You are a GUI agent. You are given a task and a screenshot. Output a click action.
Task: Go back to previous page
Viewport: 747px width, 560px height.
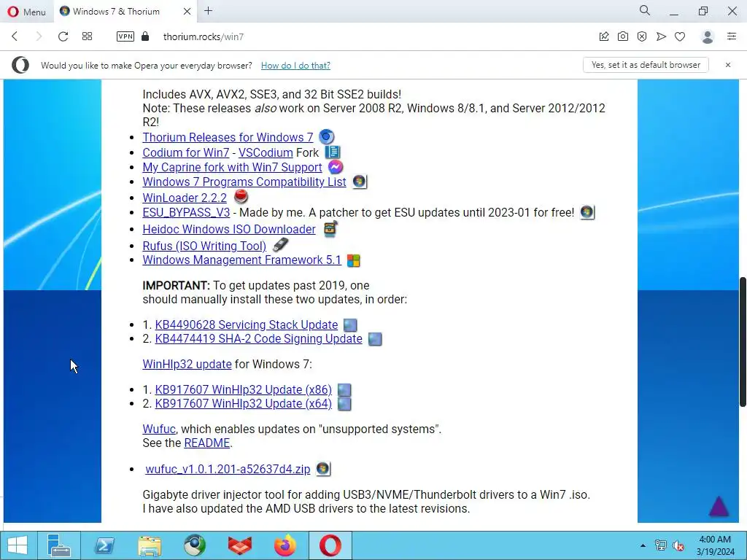pos(15,36)
